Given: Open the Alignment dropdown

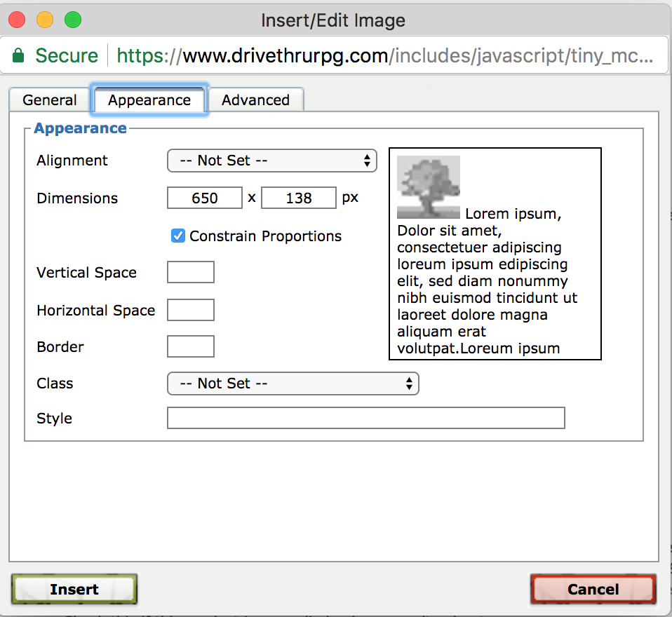Looking at the screenshot, I should tap(271, 161).
